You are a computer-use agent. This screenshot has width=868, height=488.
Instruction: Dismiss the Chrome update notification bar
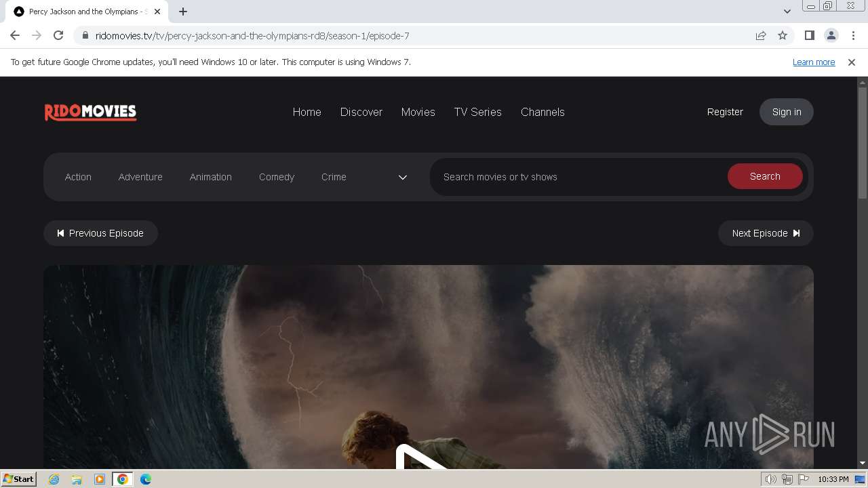pyautogui.click(x=852, y=62)
